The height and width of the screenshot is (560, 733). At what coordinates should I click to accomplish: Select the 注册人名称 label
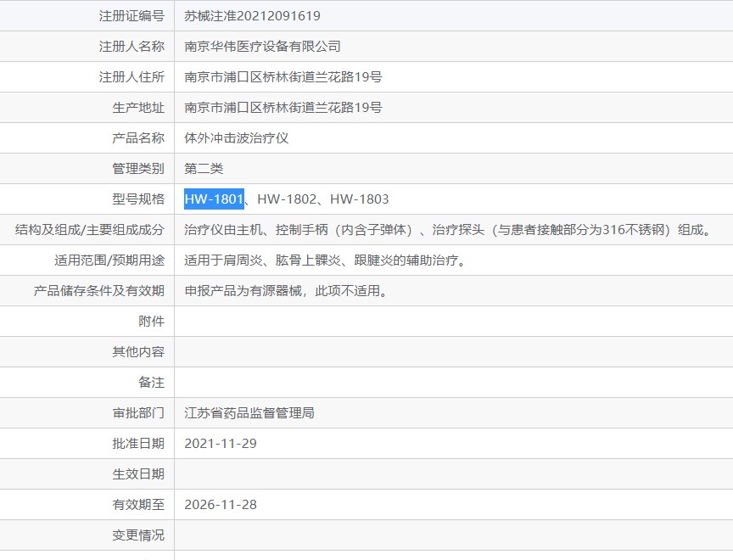pyautogui.click(x=131, y=47)
